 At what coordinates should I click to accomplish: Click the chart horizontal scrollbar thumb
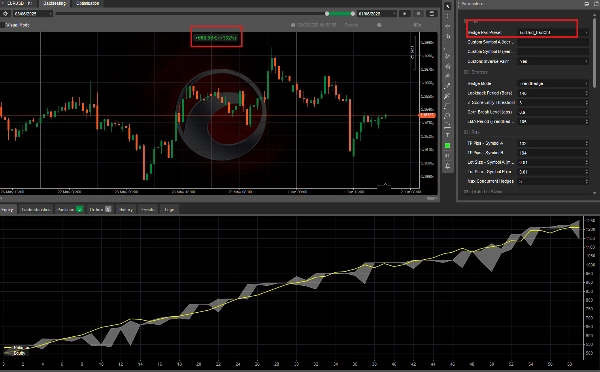pos(432,199)
